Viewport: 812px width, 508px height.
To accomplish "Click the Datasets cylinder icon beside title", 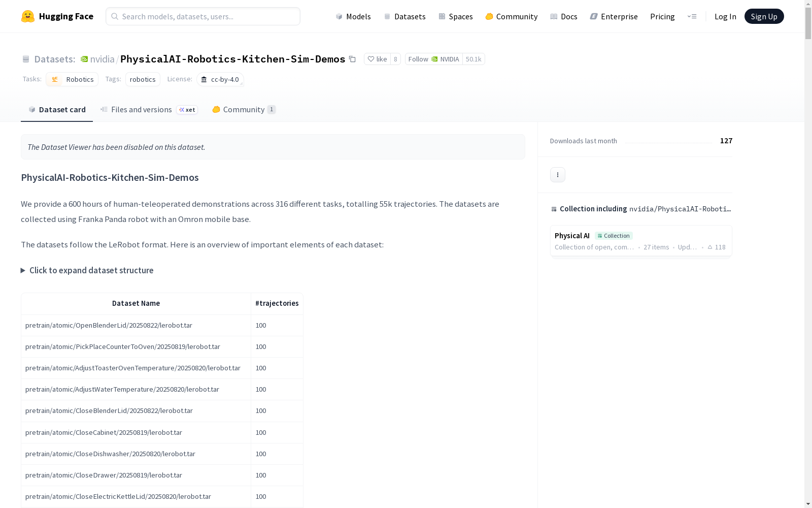I will pos(26,59).
